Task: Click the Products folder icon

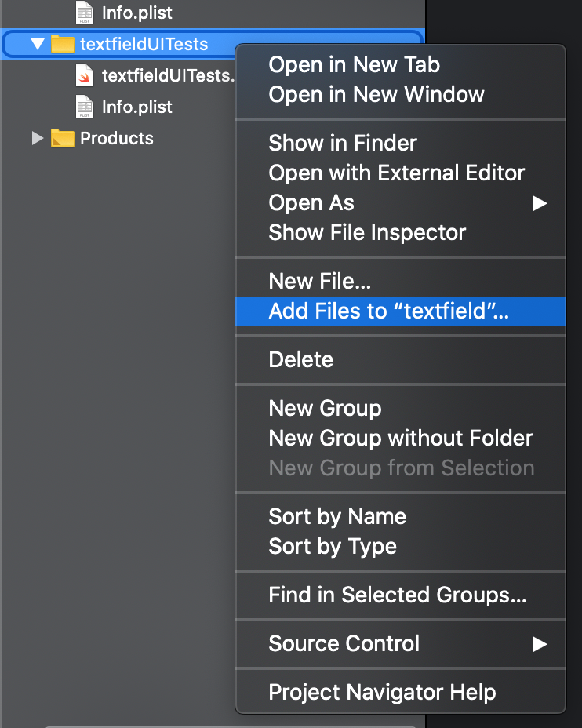Action: point(63,138)
